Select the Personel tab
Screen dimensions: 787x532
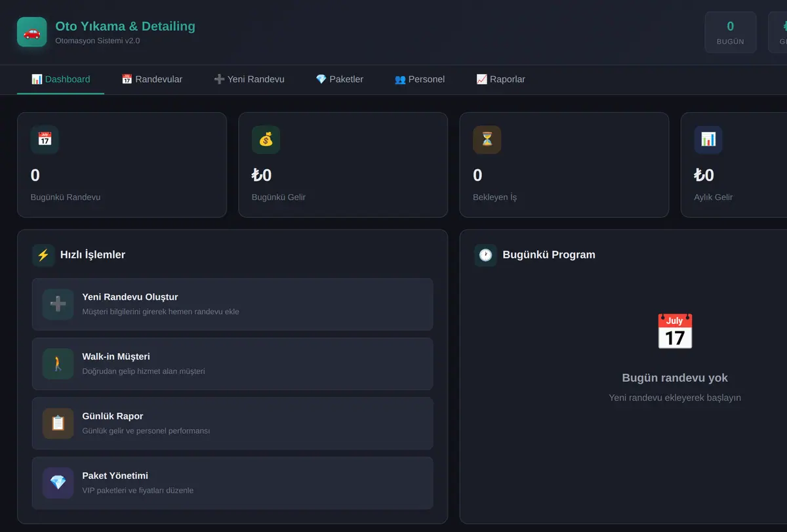click(x=420, y=79)
